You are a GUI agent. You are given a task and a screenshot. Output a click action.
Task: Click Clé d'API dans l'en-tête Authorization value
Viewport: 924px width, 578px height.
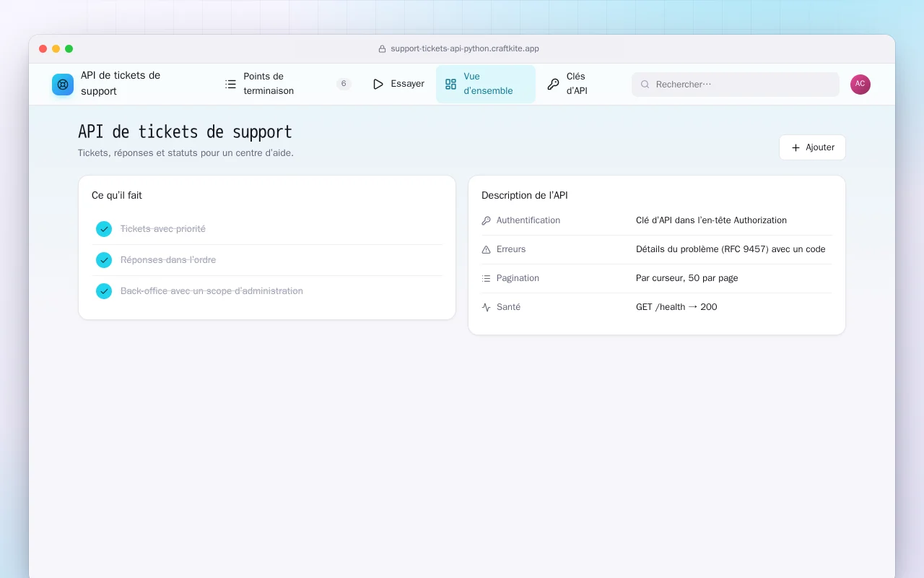point(711,220)
